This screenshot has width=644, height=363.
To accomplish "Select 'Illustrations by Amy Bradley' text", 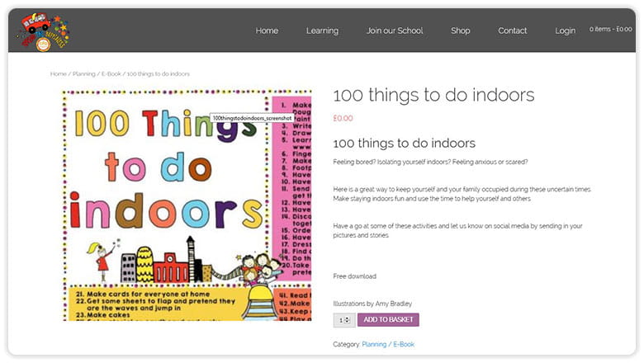I will point(372,304).
